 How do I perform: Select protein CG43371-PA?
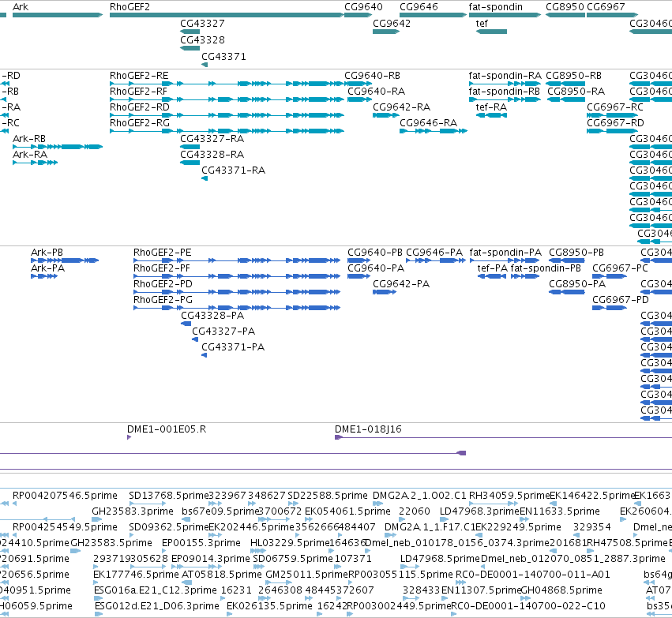(x=205, y=355)
